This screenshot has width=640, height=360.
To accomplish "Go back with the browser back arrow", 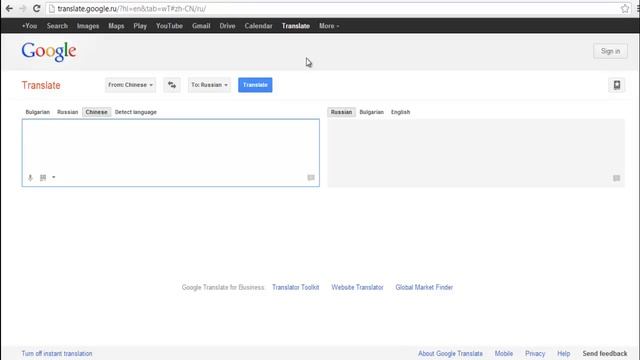I will 9,9.
